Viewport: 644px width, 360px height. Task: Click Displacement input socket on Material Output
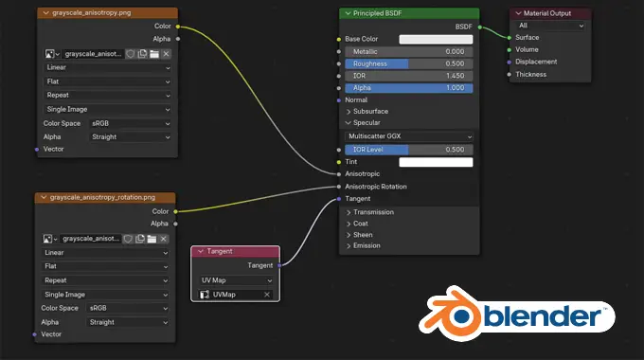point(510,63)
